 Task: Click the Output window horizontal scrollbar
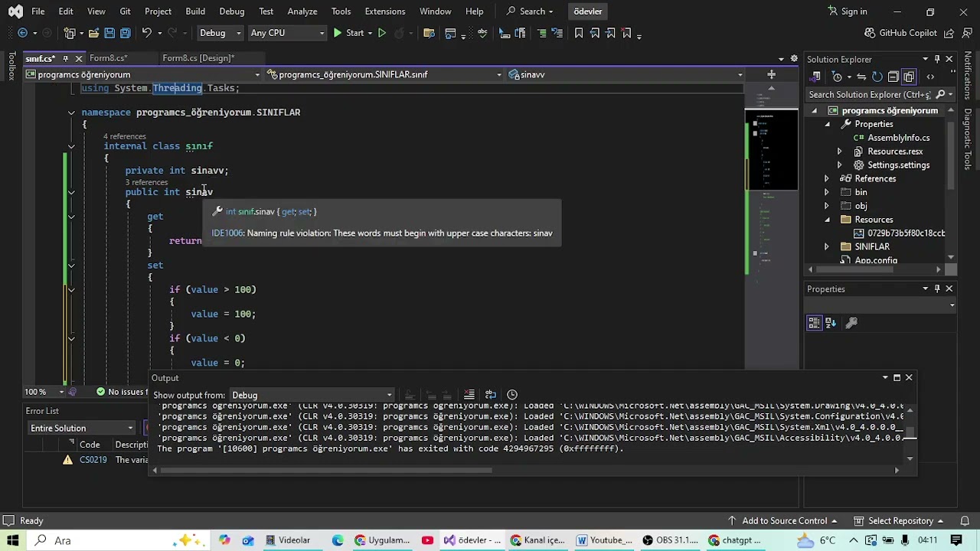327,470
